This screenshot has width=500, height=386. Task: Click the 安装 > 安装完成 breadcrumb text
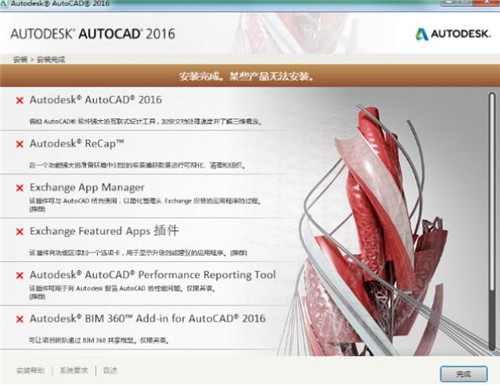tap(39, 60)
